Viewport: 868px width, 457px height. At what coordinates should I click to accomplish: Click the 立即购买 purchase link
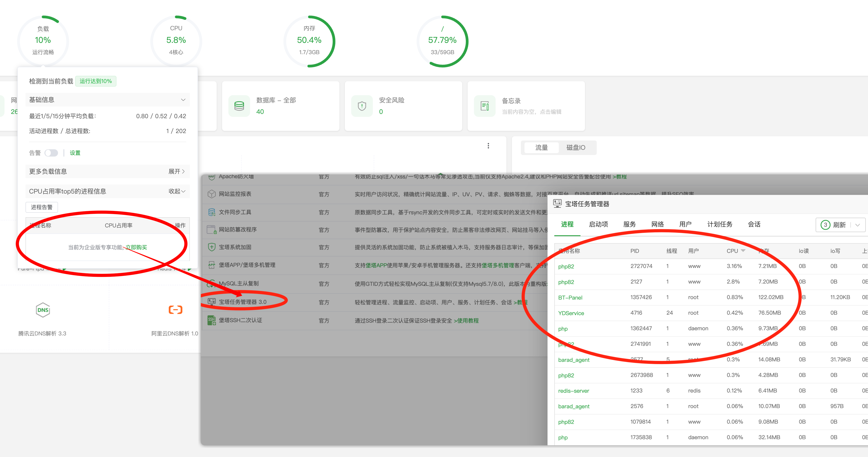pos(136,247)
